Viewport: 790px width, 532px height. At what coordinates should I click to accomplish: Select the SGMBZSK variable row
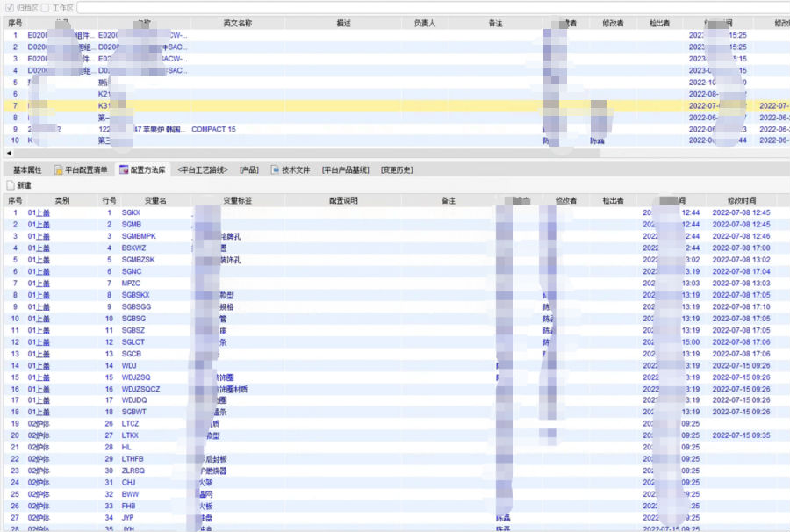[397, 260]
